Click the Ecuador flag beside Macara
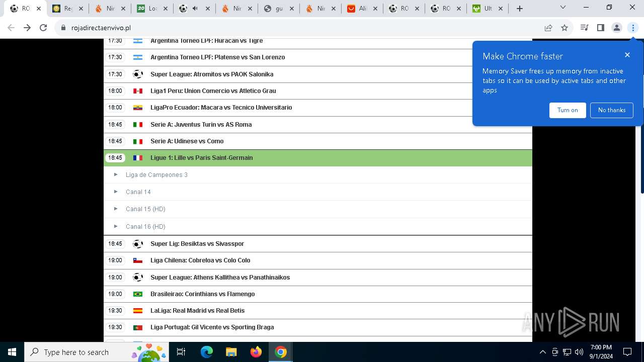The height and width of the screenshot is (362, 644). tap(138, 108)
